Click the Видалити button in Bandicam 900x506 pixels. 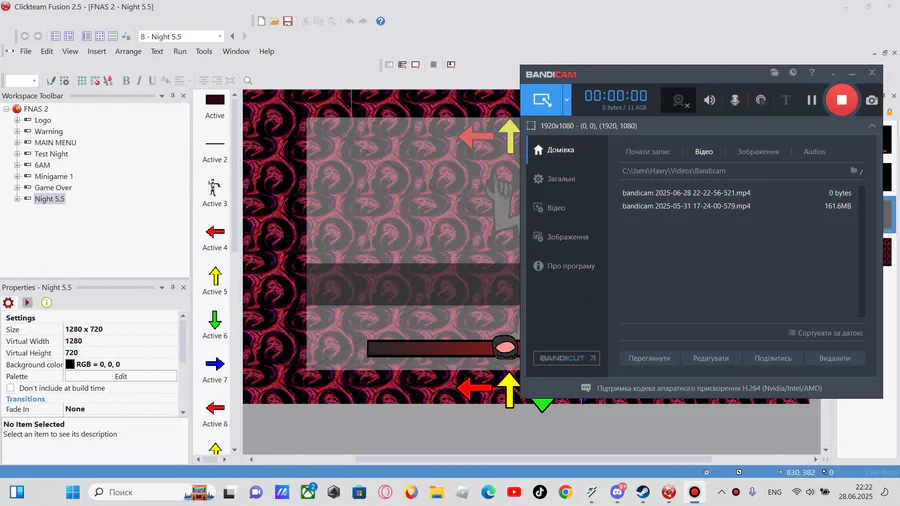point(835,358)
